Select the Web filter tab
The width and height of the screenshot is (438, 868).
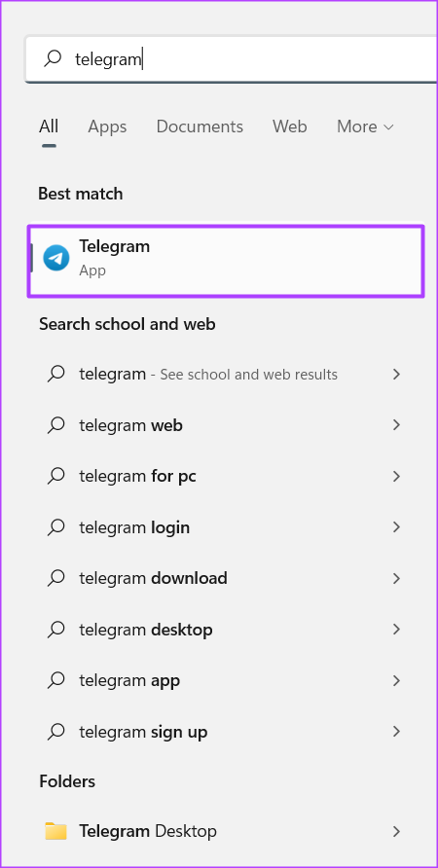click(290, 127)
